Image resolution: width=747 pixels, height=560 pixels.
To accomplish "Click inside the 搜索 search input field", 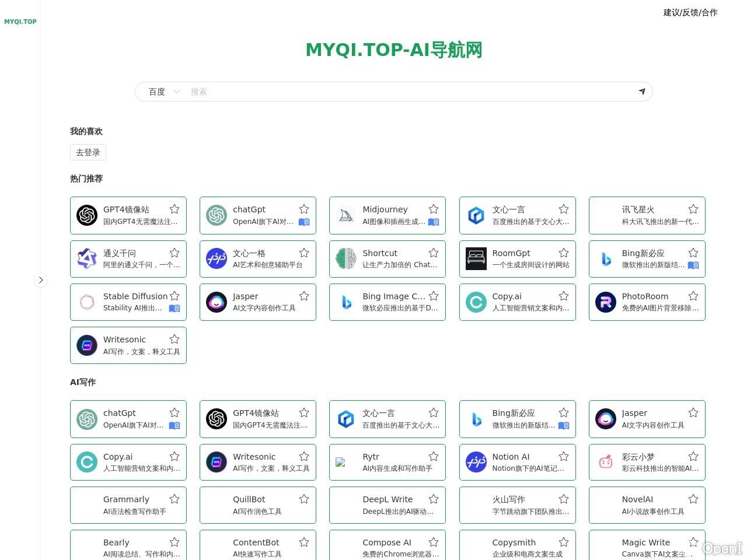I will 409,92.
